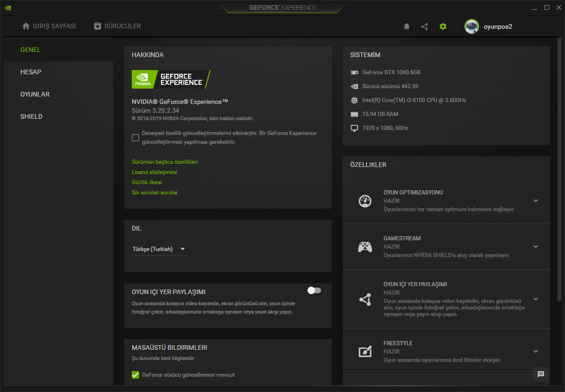Image resolution: width=565 pixels, height=392 pixels.
Task: Click the gauge icon for Oyun Optimizasyonu
Action: coord(365,201)
